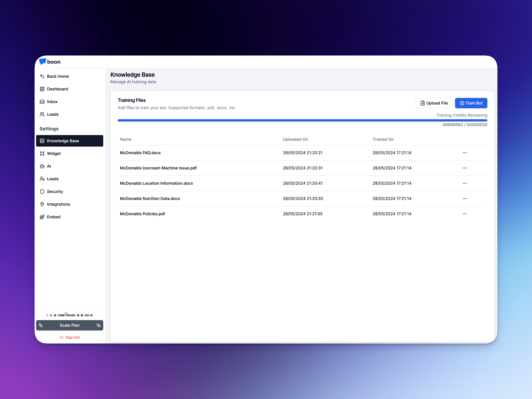Open the Leads settings item with gear
532x399 pixels.
coord(53,179)
